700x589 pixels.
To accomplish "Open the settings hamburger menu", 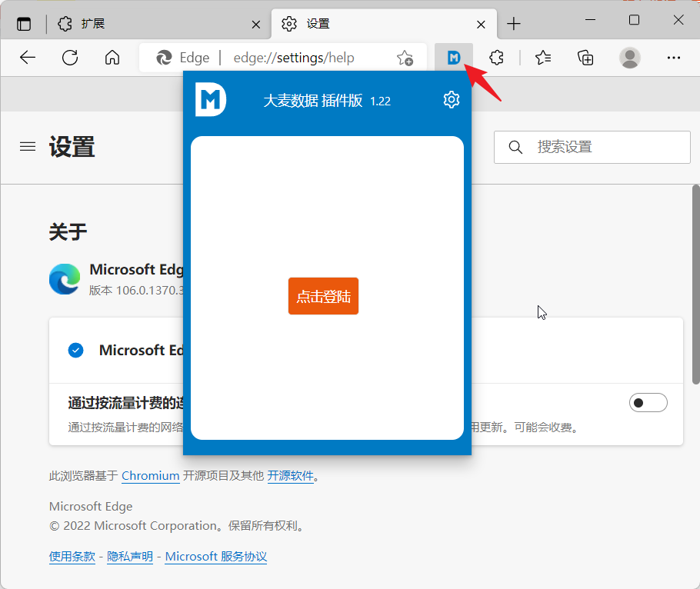I will [x=28, y=146].
